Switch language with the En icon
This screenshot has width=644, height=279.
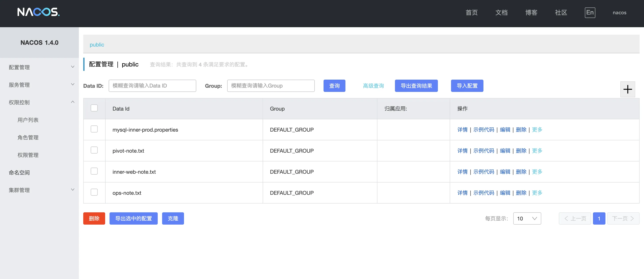click(x=590, y=13)
